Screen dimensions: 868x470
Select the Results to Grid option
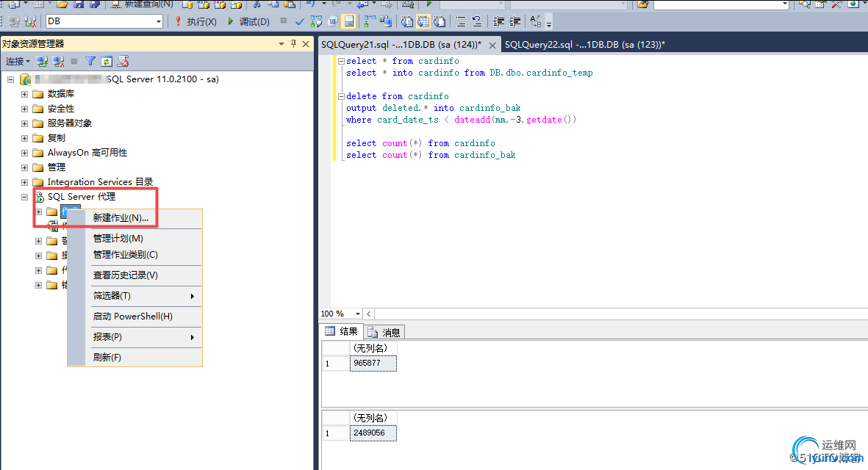423,21
